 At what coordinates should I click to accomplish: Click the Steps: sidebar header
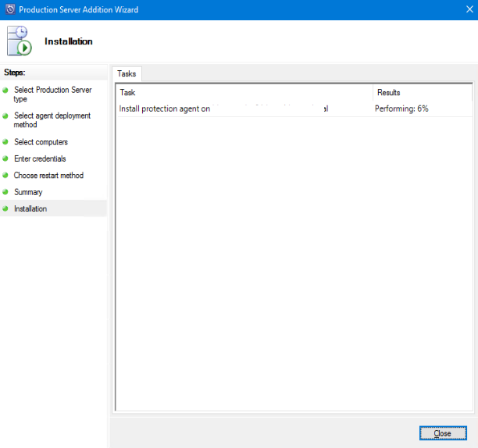(16, 72)
